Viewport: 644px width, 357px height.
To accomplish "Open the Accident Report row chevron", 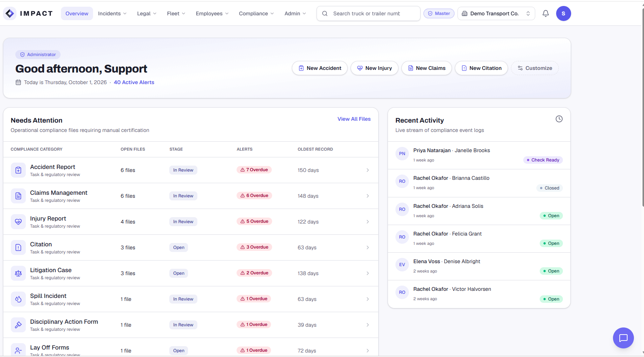I will click(x=368, y=170).
